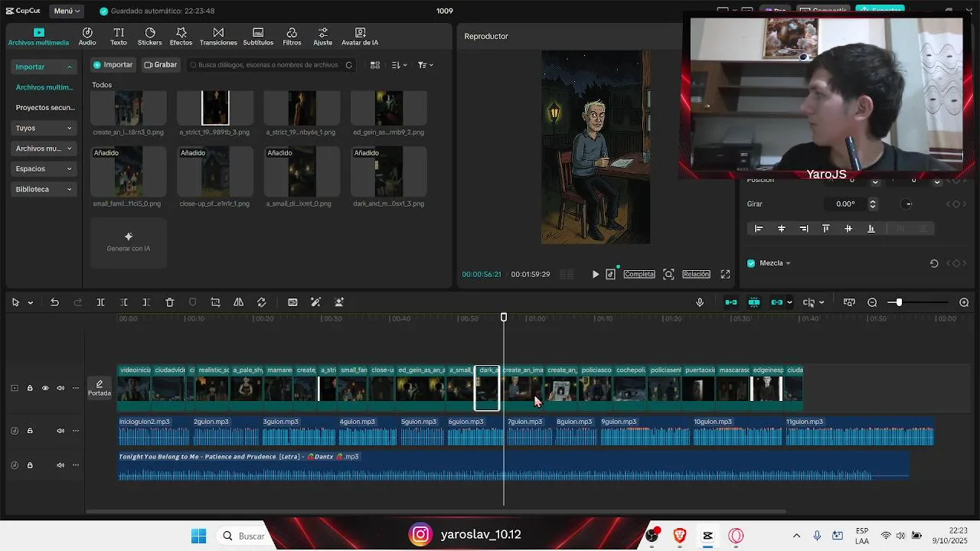Switch media view to grid layout
The image size is (980, 551).
[375, 65]
